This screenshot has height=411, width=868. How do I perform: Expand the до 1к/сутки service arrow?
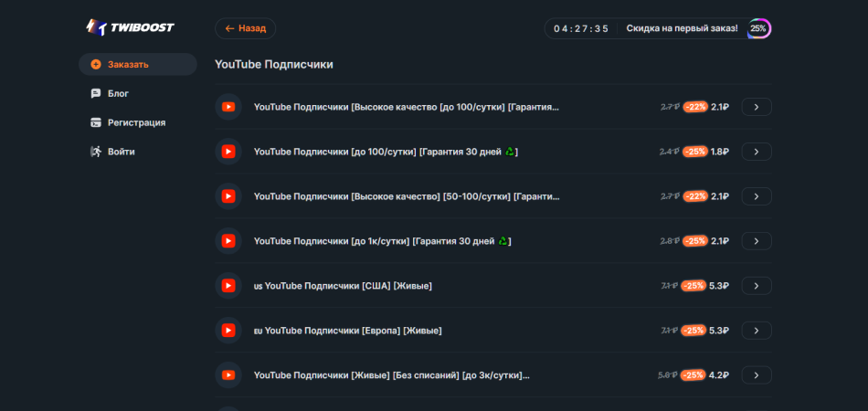pyautogui.click(x=757, y=241)
